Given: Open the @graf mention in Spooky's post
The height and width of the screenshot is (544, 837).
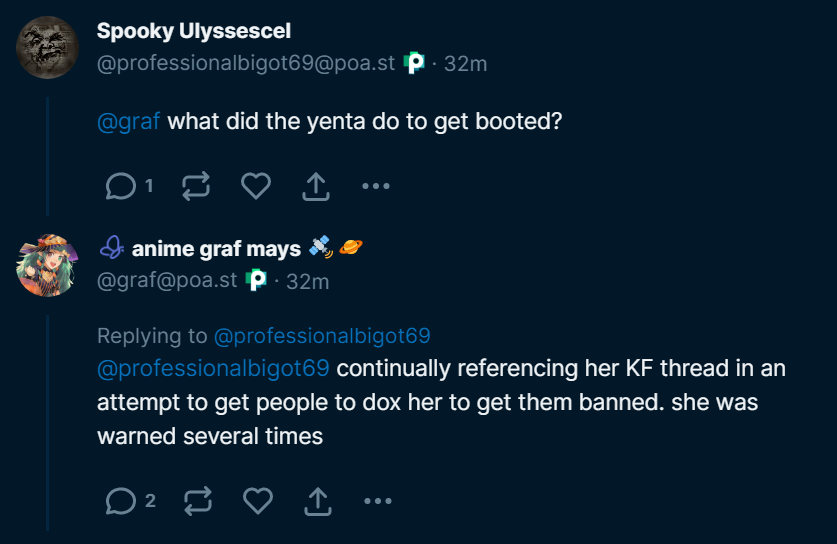Looking at the screenshot, I should [x=128, y=122].
